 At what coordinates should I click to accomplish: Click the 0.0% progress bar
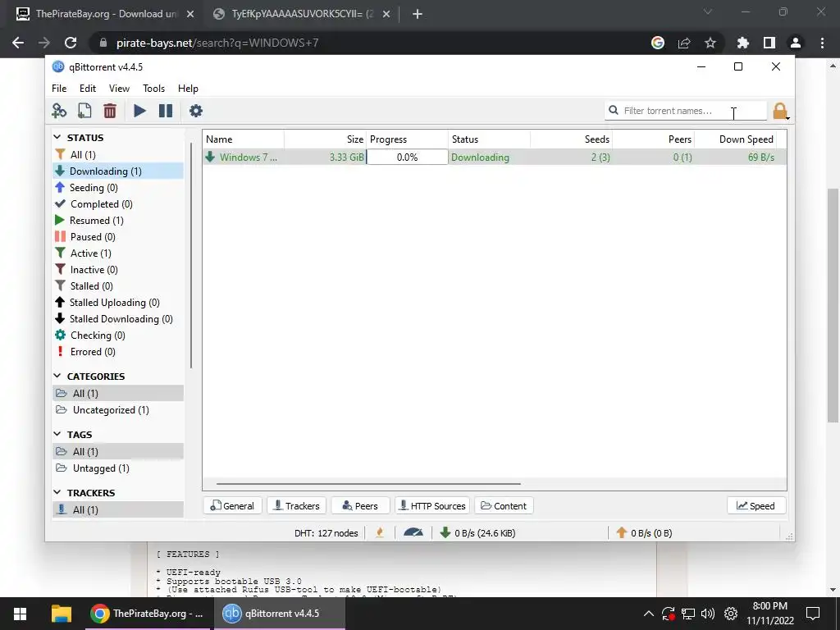pyautogui.click(x=407, y=157)
